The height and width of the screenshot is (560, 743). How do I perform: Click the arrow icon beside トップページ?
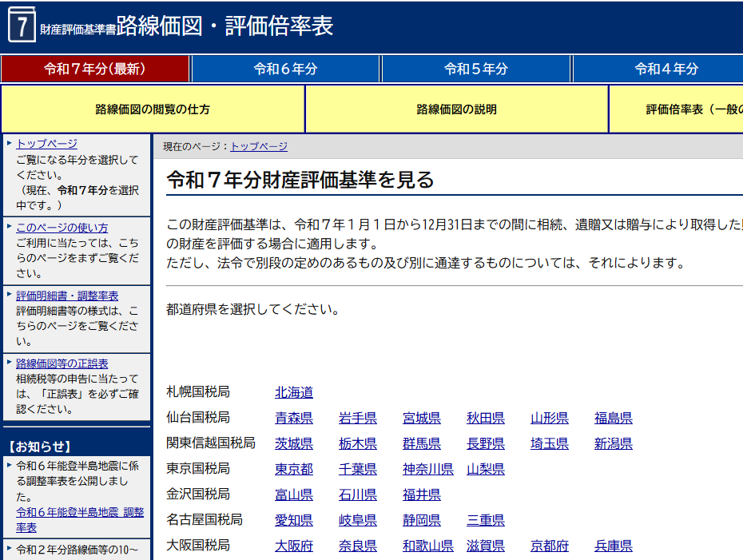(x=7, y=144)
